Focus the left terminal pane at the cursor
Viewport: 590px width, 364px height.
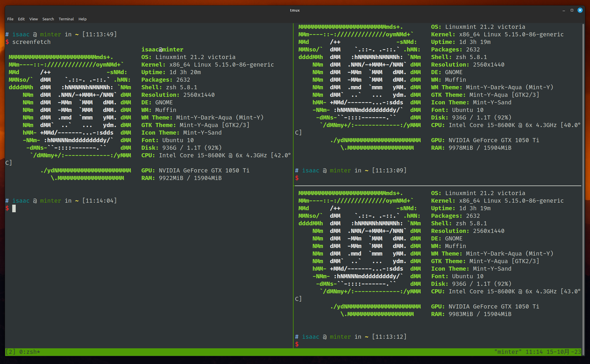[x=13, y=208]
